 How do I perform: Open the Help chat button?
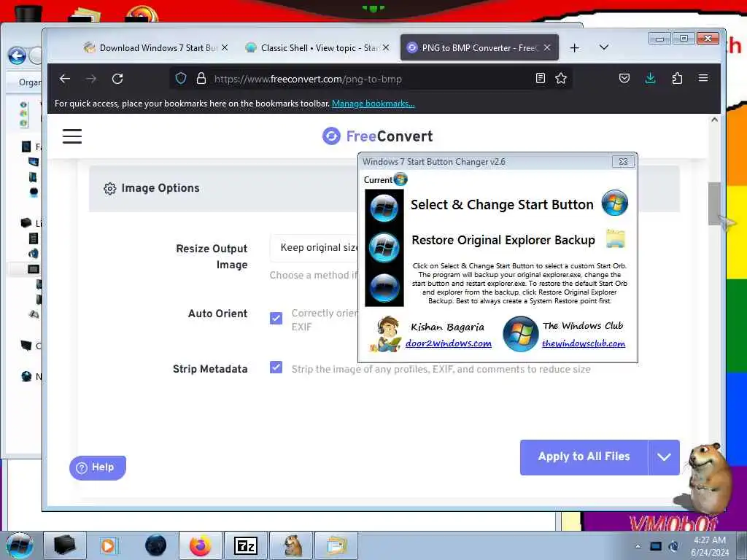pyautogui.click(x=98, y=467)
